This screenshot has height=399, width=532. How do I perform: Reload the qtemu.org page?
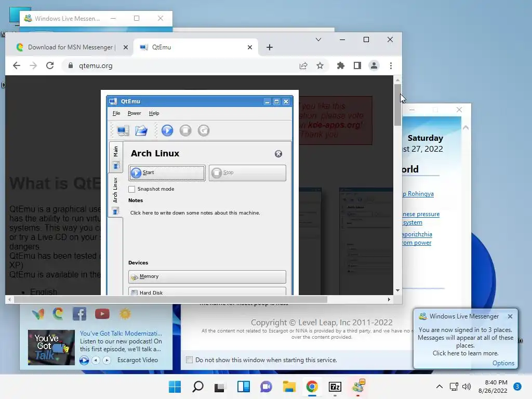50,65
